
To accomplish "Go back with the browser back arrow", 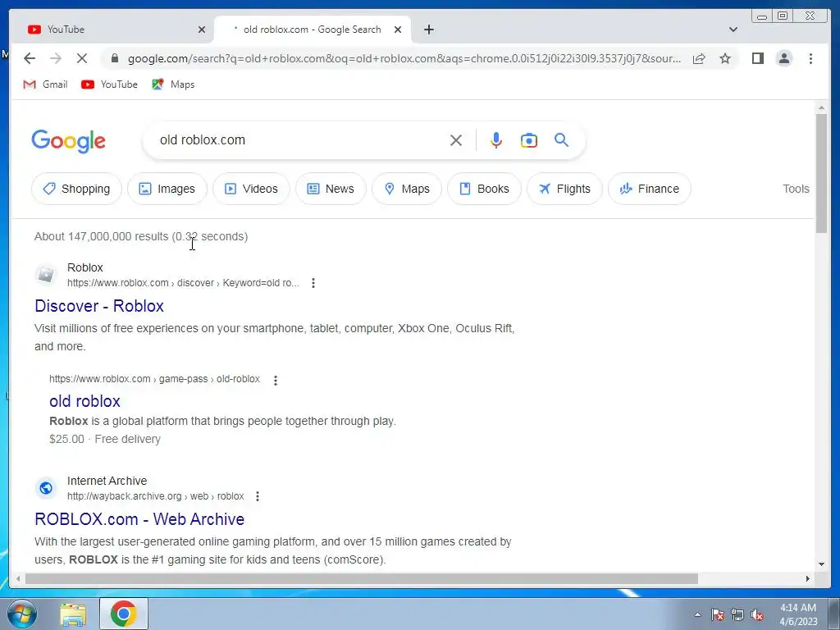I will [30, 58].
